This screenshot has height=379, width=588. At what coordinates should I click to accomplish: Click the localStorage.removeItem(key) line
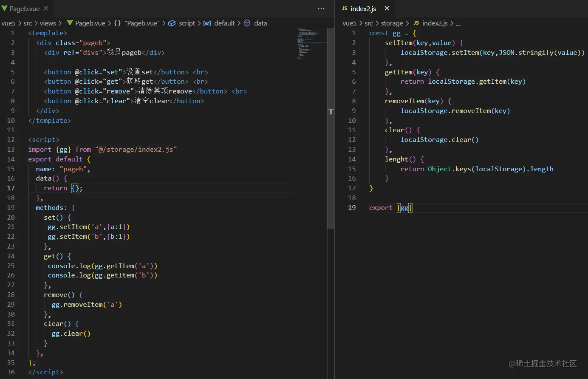tap(455, 111)
